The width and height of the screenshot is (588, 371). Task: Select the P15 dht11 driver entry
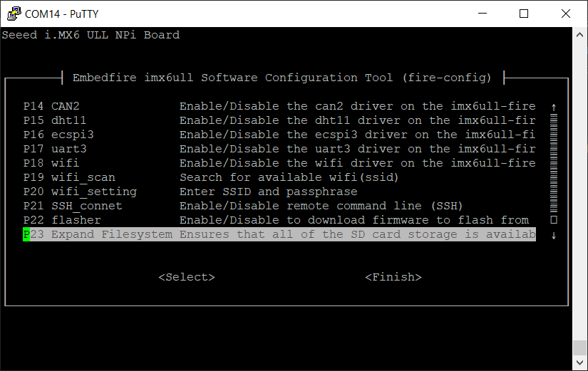(279, 120)
